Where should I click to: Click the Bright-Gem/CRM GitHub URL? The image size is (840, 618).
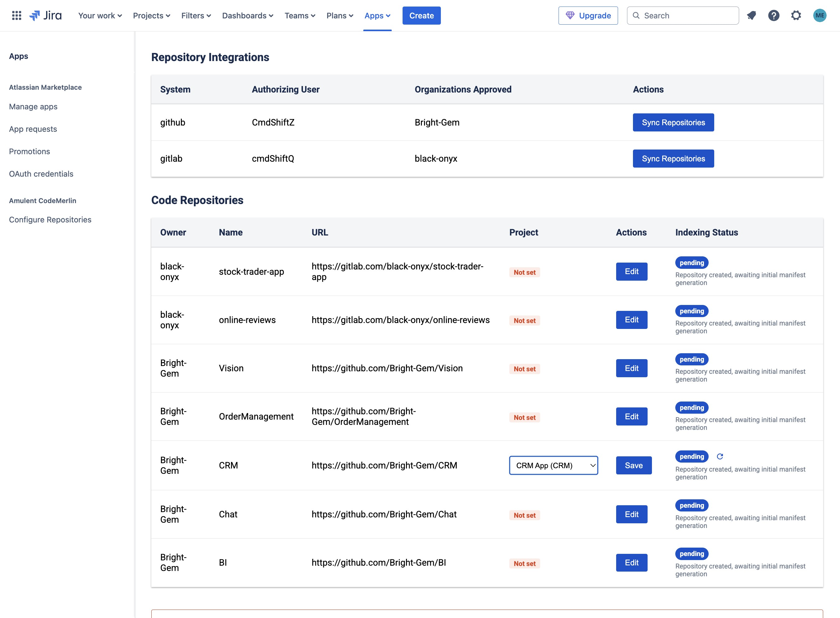click(x=384, y=465)
